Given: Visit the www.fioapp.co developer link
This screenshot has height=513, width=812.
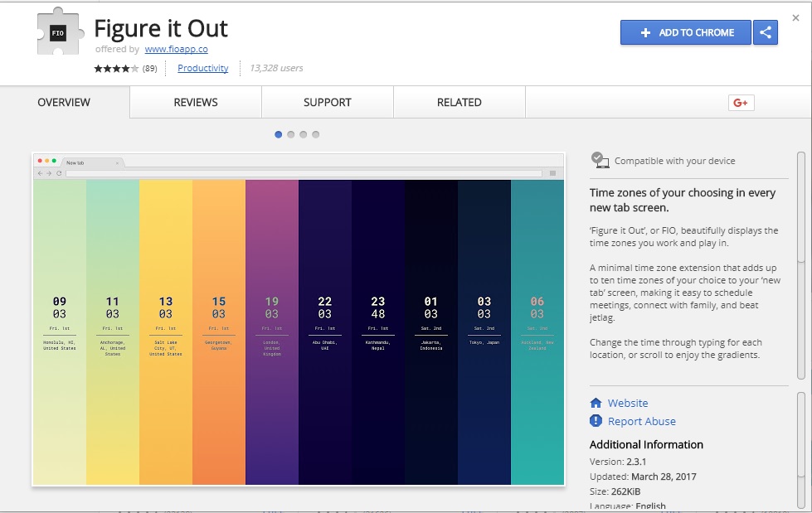Looking at the screenshot, I should (x=176, y=49).
